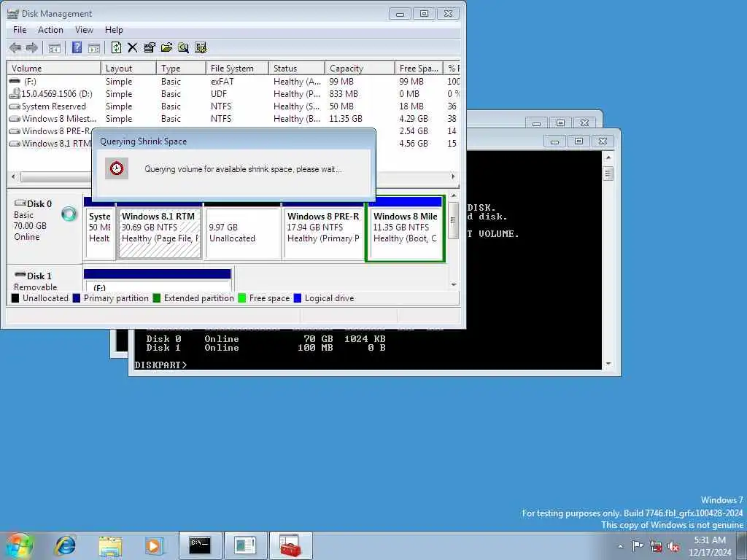Image resolution: width=747 pixels, height=560 pixels.
Task: Select the Windows 8 Milest... volume row
Action: (233, 119)
